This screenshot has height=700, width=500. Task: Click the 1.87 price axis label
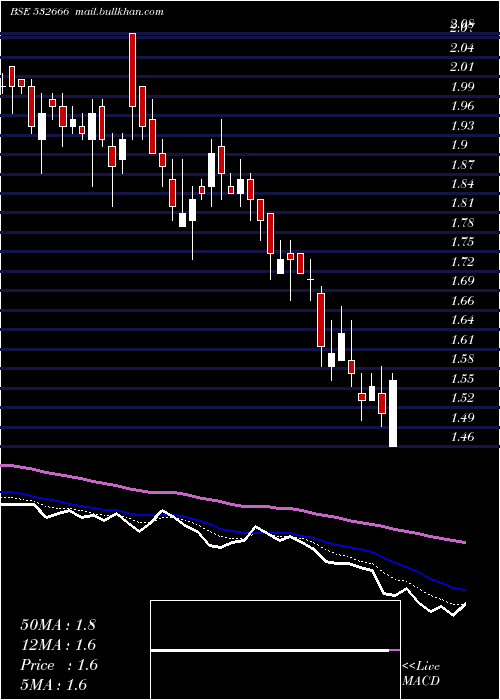462,164
